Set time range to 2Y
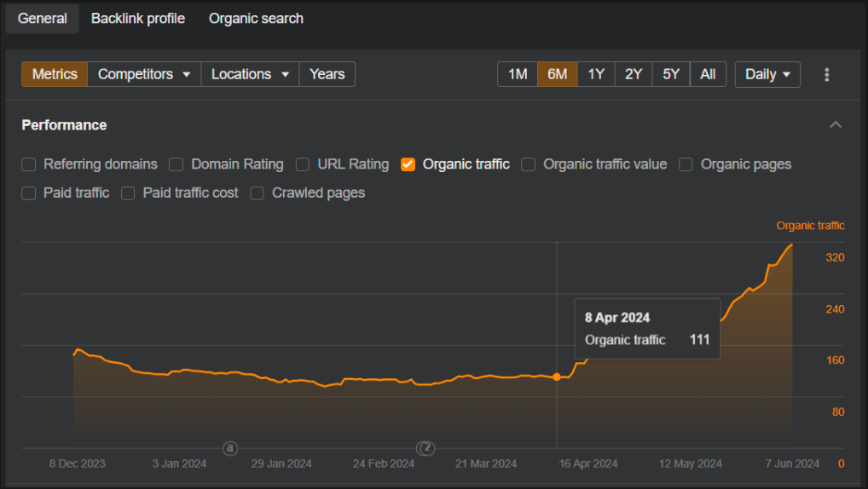Image resolution: width=868 pixels, height=489 pixels. (634, 74)
